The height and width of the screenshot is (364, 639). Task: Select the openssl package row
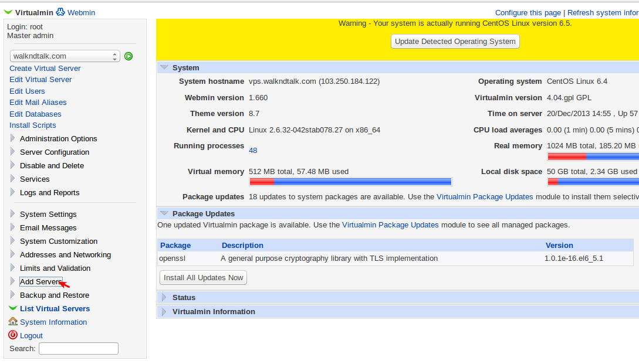395,258
